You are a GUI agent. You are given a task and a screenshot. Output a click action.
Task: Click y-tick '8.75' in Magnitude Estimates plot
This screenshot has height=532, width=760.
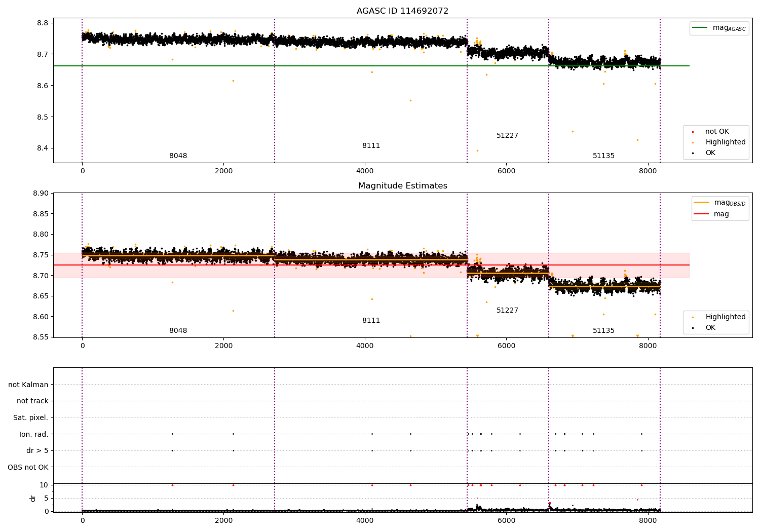[x=41, y=255]
